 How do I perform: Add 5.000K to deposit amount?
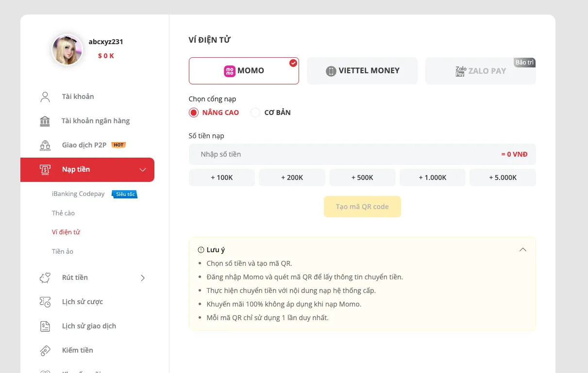tap(503, 178)
